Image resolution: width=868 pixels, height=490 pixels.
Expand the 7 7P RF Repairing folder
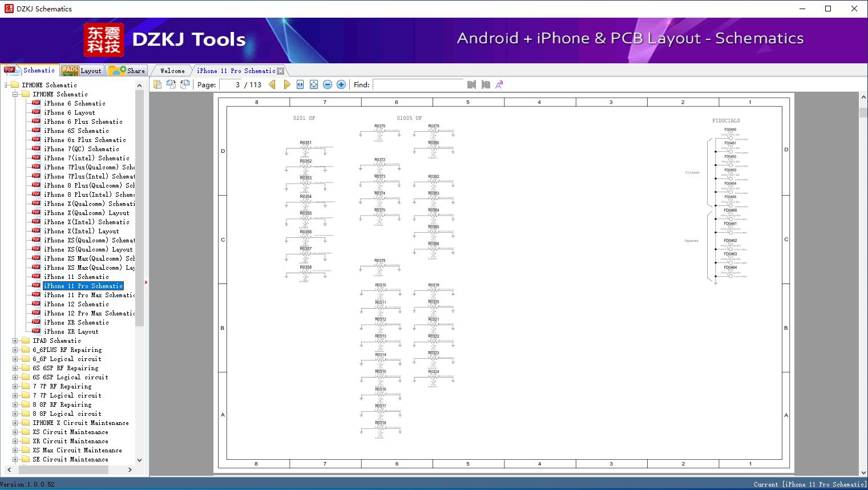(x=15, y=386)
